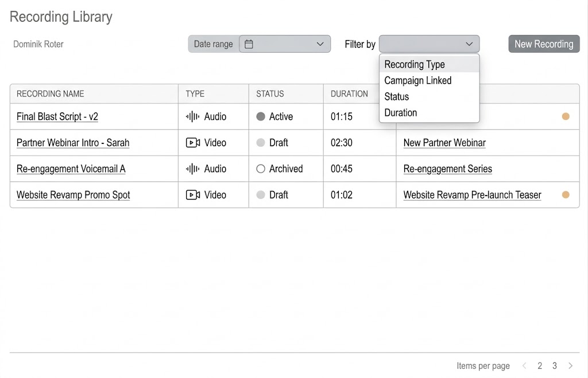Pick Duration filter option
588x378 pixels.
[x=429, y=113]
